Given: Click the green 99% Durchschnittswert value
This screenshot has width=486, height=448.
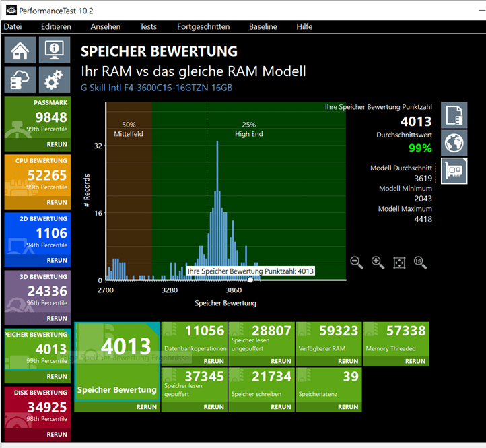Looking at the screenshot, I should pos(420,148).
